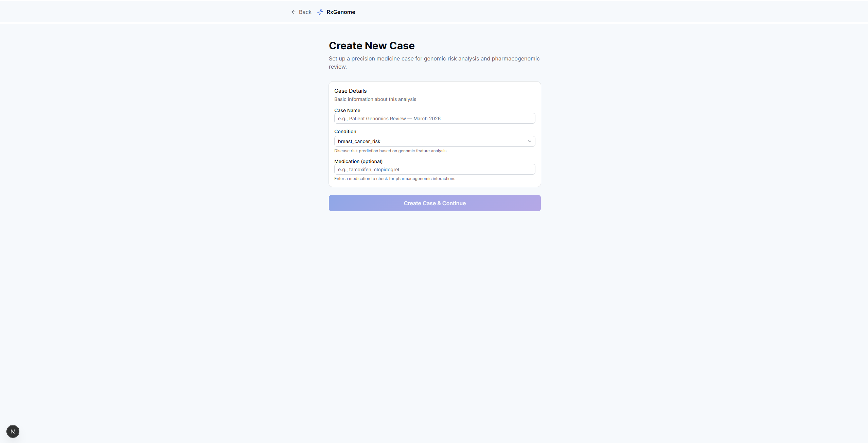Viewport: 868px width, 443px height.
Task: Click the pharmacogenomic interactions hint text
Action: tap(394, 179)
